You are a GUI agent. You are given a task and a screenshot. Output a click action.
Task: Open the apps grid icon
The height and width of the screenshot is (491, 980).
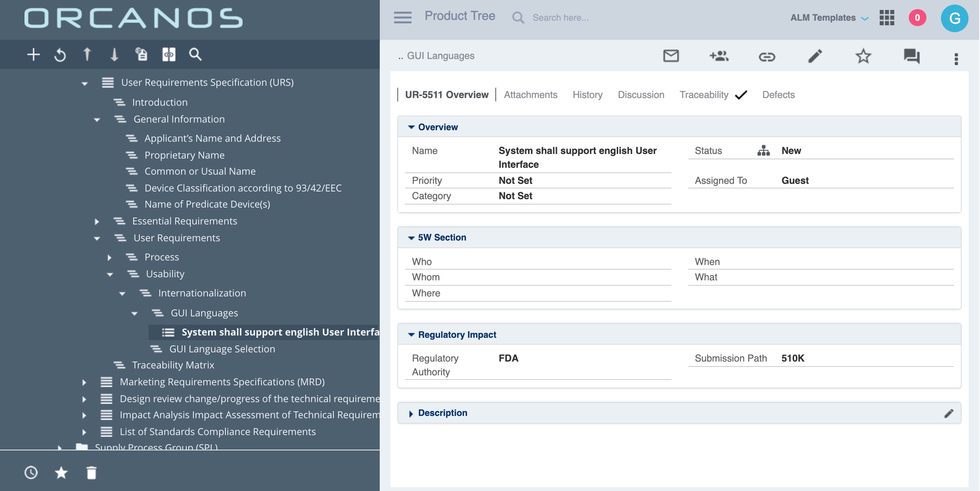coord(887,18)
